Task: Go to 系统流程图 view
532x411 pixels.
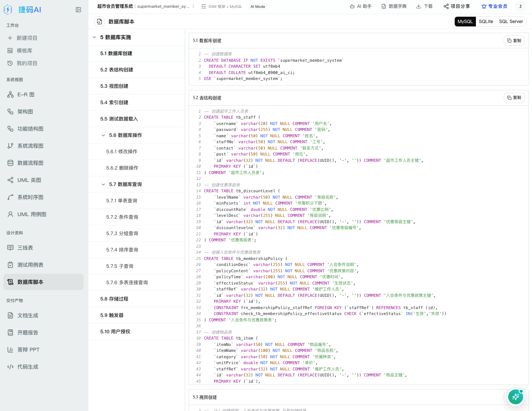Action: pos(43,146)
